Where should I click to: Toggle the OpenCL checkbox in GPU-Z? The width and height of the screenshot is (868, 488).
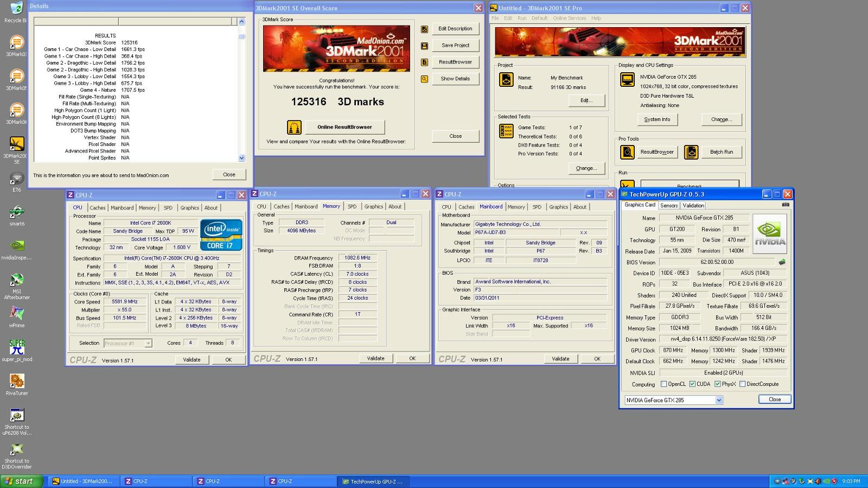pos(663,384)
